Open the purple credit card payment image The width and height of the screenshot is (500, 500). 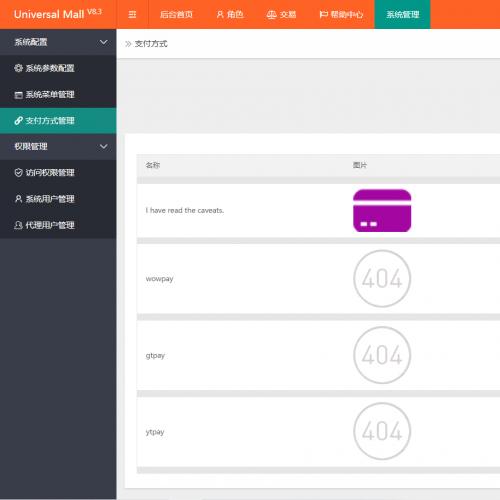[382, 210]
